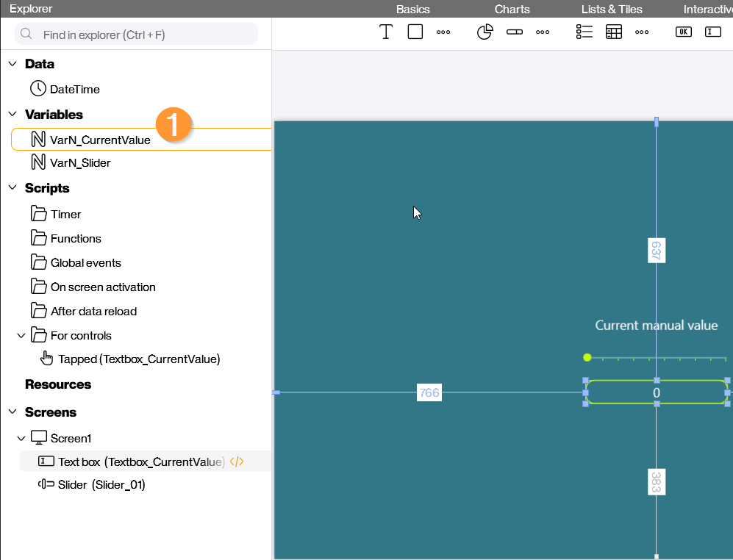Image resolution: width=733 pixels, height=560 pixels.
Task: Show more Basics controls
Action: (x=443, y=32)
